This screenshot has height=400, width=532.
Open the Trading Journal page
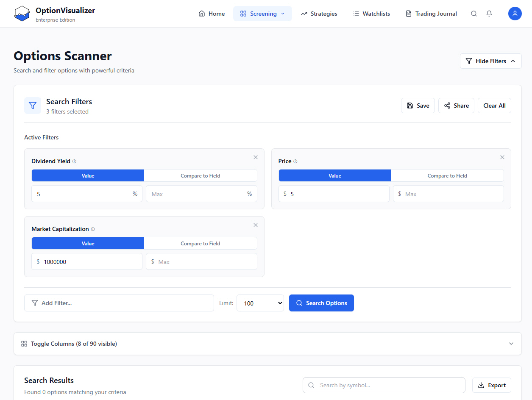(431, 14)
